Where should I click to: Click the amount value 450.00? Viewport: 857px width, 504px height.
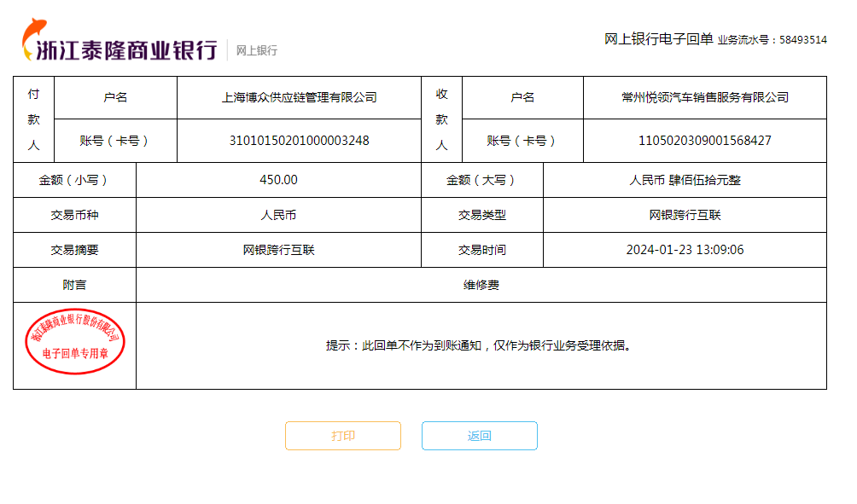(278, 180)
